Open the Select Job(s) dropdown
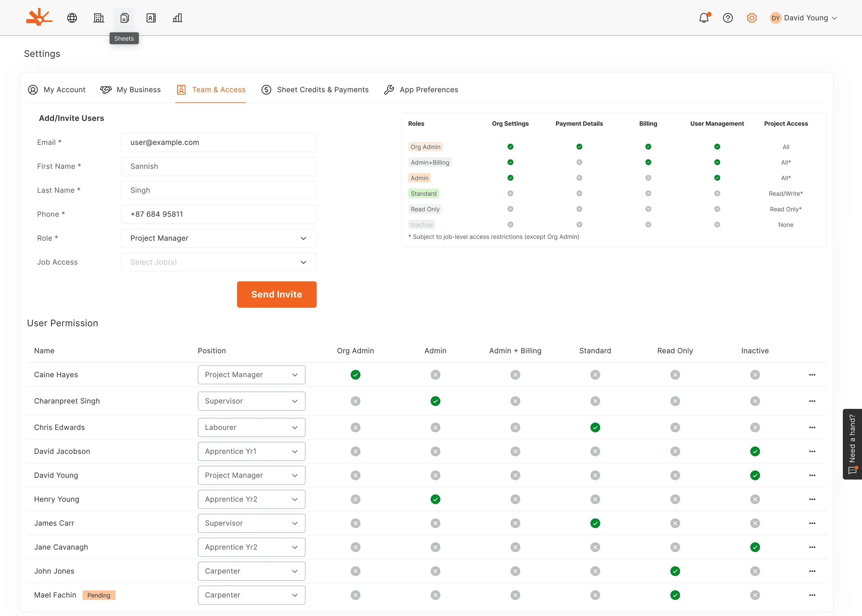Screen dimensions: 862x616 coord(219,262)
